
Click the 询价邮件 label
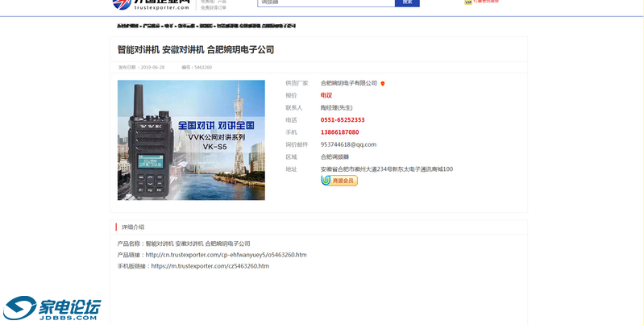tap(297, 144)
